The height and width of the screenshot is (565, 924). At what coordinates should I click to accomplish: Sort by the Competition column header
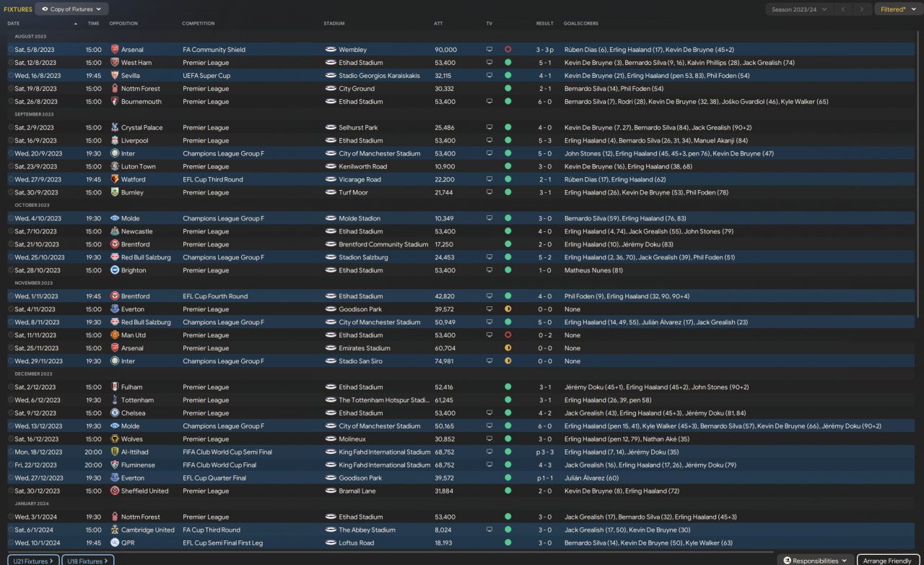tap(199, 23)
